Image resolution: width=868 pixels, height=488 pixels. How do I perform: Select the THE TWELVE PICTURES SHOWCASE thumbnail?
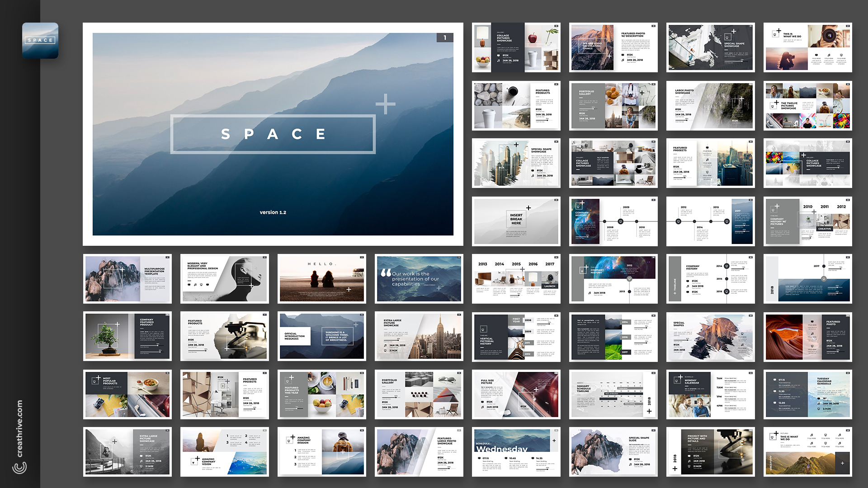(807, 105)
